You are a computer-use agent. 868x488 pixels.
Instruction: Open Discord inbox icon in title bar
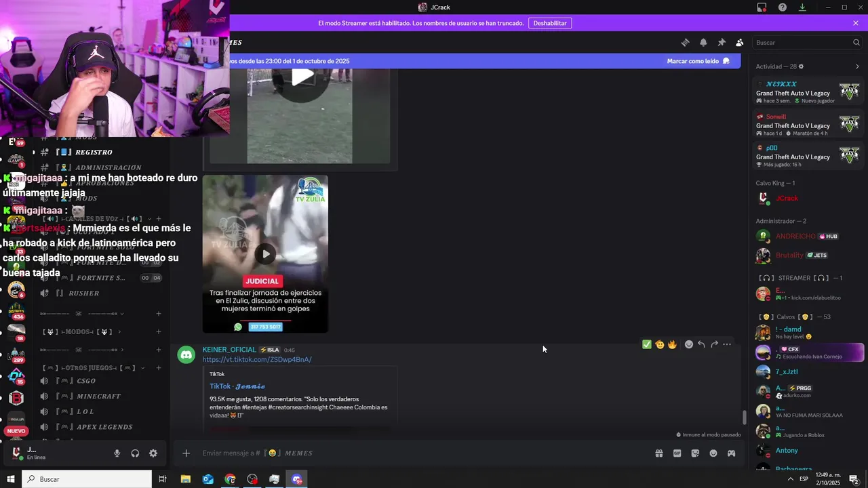click(x=762, y=7)
